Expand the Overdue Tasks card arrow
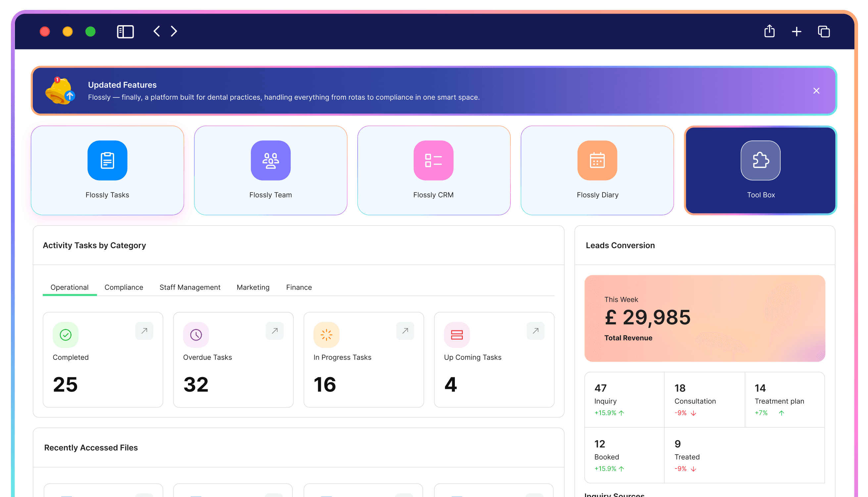Image resolution: width=868 pixels, height=497 pixels. pos(274,331)
